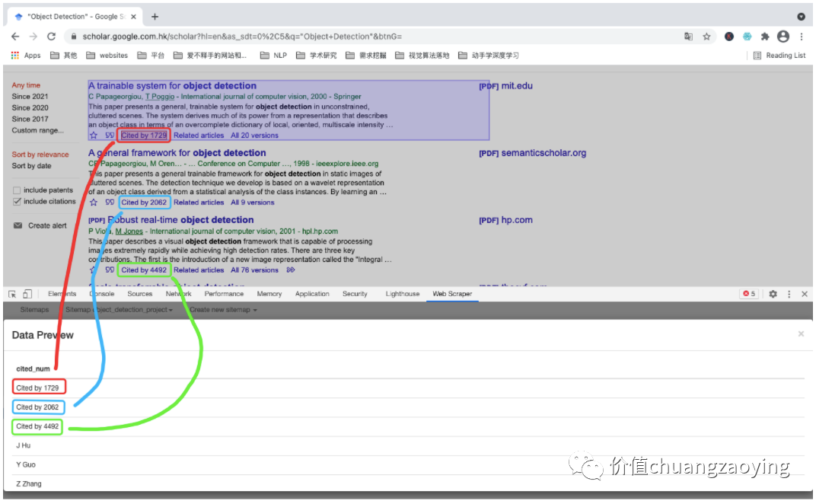Viewport: 816px width, 504px height.
Task: Click cite quote icon for Robust real-time article
Action: [x=110, y=270]
